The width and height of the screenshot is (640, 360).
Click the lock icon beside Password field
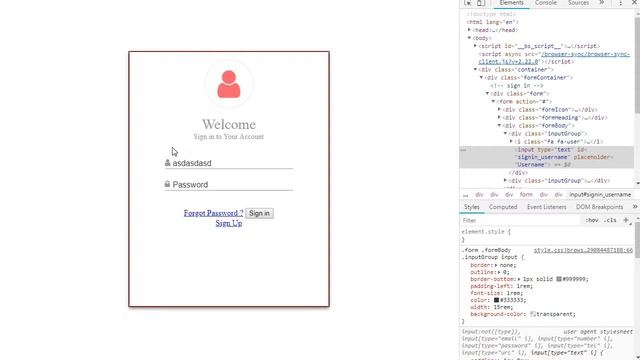click(x=167, y=184)
